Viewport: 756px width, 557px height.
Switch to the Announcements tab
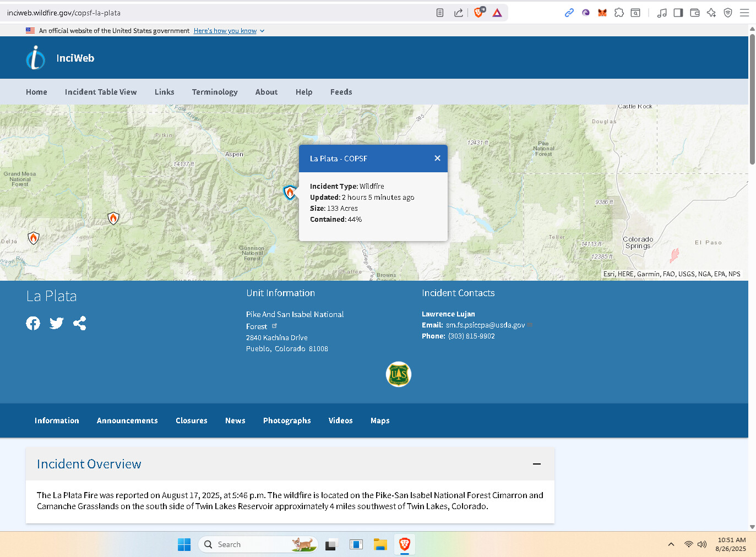pos(127,421)
